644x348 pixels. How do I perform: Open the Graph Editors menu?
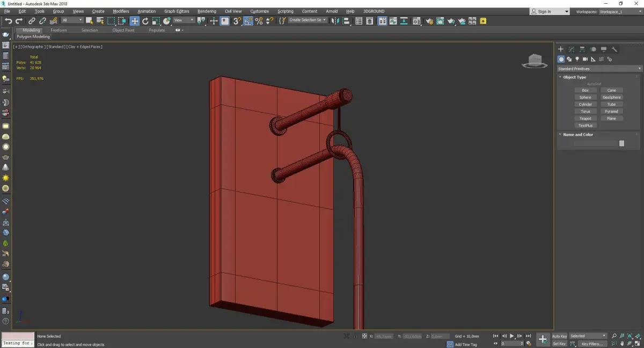tap(177, 11)
